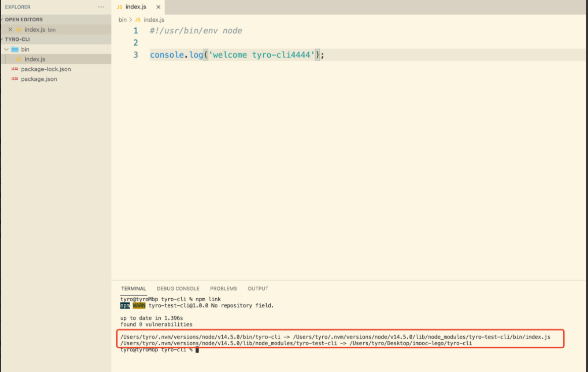Viewport: 588px width, 372px height.
Task: Open package.json in the explorer
Action: coord(39,79)
